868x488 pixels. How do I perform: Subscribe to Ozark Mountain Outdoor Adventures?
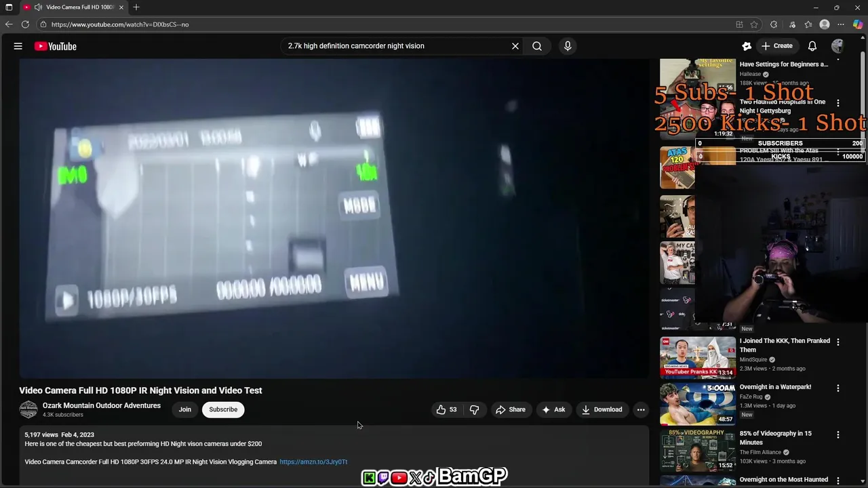(223, 409)
